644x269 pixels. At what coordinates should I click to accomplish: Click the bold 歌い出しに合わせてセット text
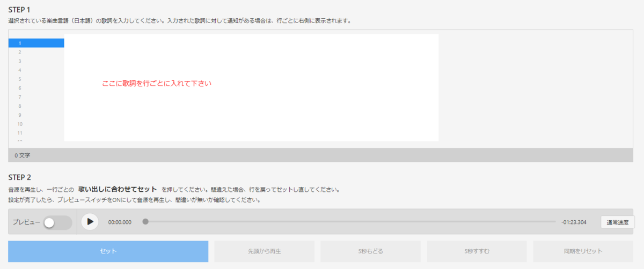tap(118, 189)
